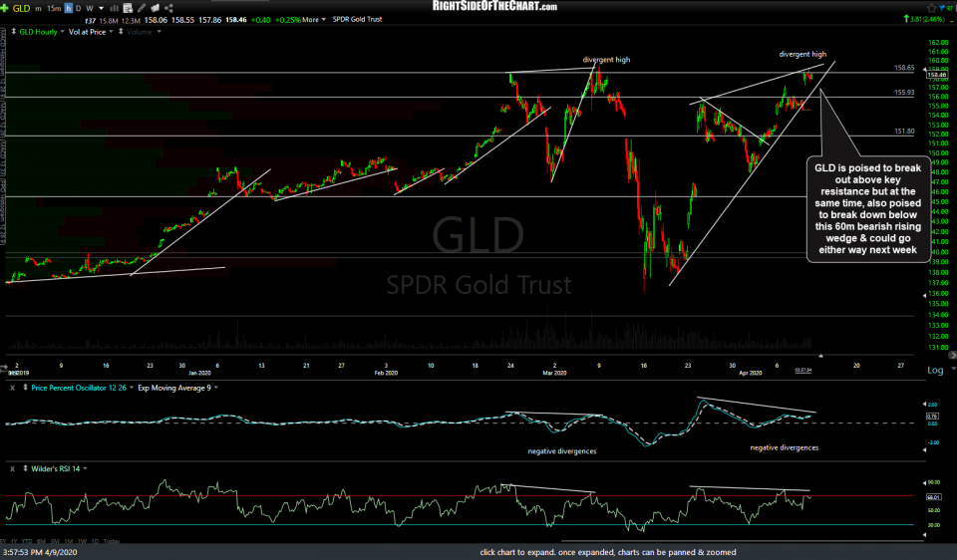This screenshot has height=560, width=957.
Task: Select the daily 'D' timeframe
Action: pos(78,9)
